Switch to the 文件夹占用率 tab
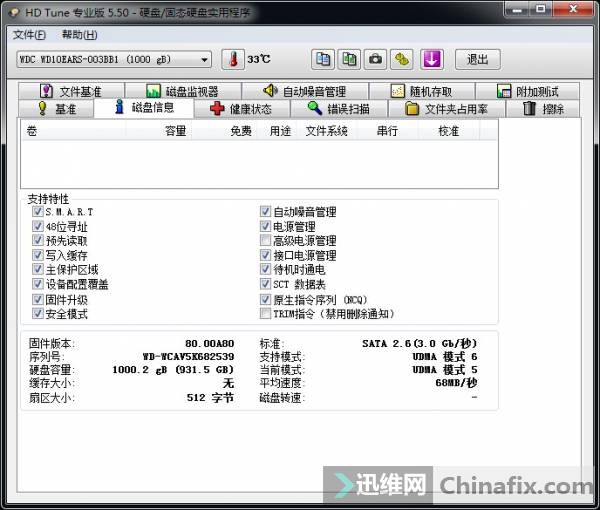 click(x=447, y=109)
